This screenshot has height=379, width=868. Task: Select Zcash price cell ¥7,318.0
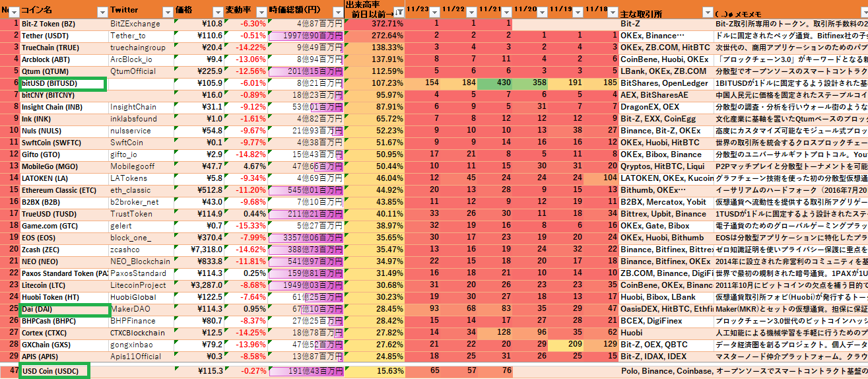tap(198, 250)
